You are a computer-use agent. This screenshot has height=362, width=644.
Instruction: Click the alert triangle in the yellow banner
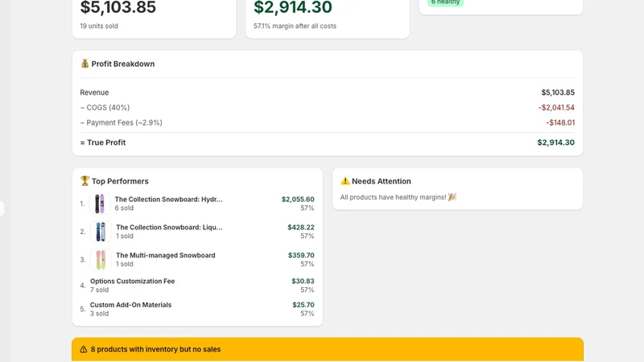tap(84, 349)
